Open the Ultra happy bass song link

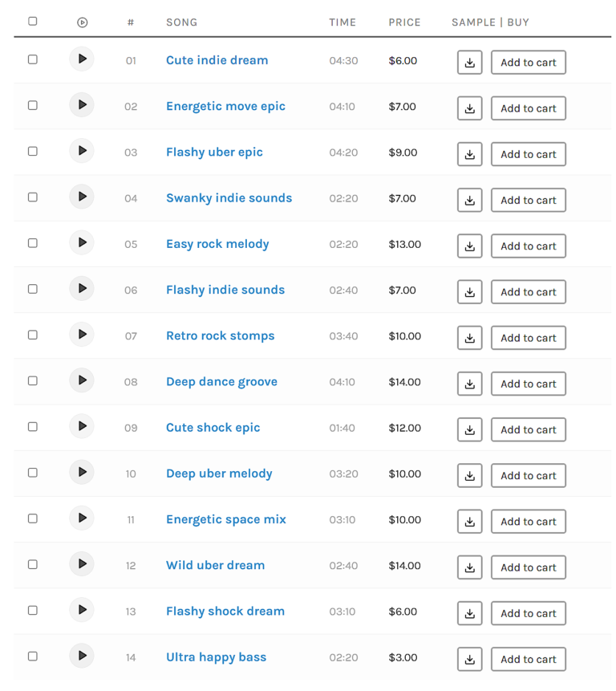pos(216,657)
